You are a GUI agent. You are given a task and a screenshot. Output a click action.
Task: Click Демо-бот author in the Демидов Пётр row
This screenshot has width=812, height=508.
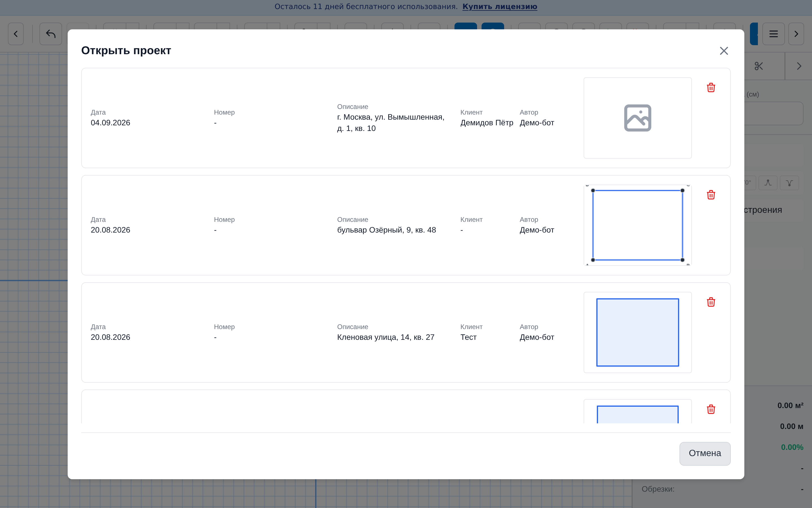[x=537, y=123]
